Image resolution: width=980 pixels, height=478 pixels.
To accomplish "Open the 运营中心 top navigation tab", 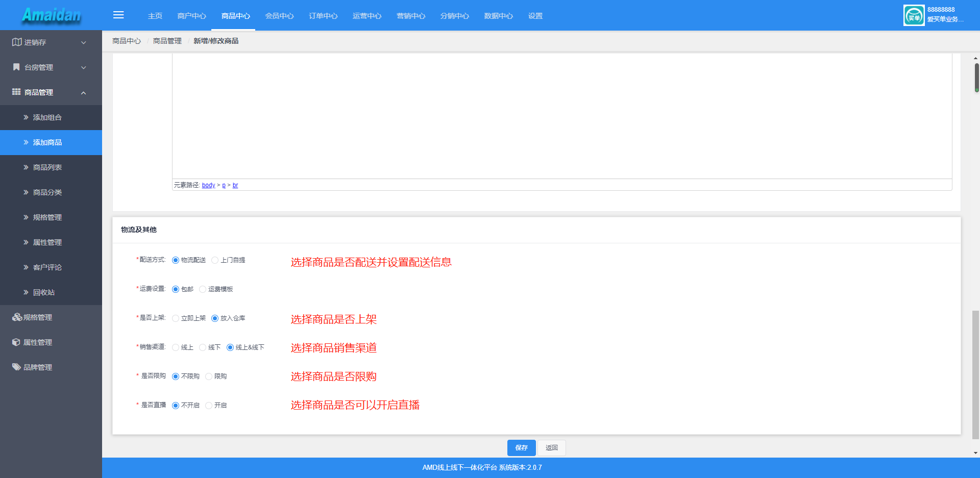I will [x=367, y=16].
